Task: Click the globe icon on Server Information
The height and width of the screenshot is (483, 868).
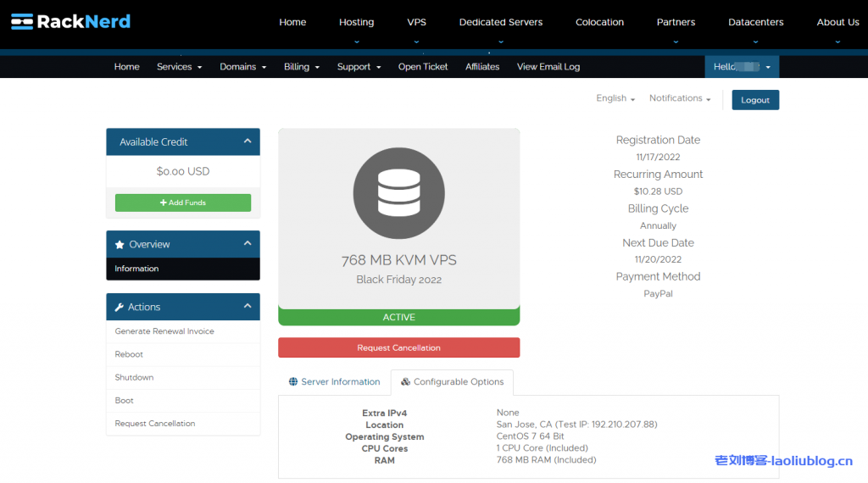Action: pos(293,382)
